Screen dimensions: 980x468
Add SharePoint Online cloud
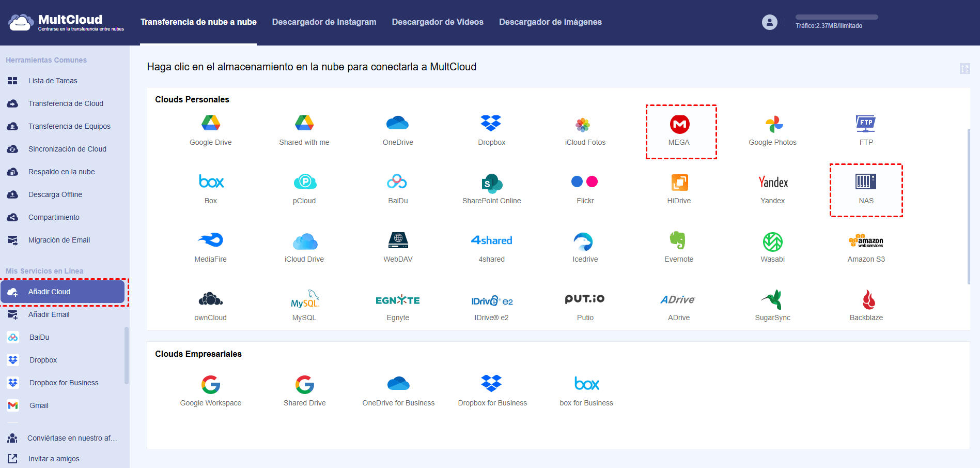[492, 183]
